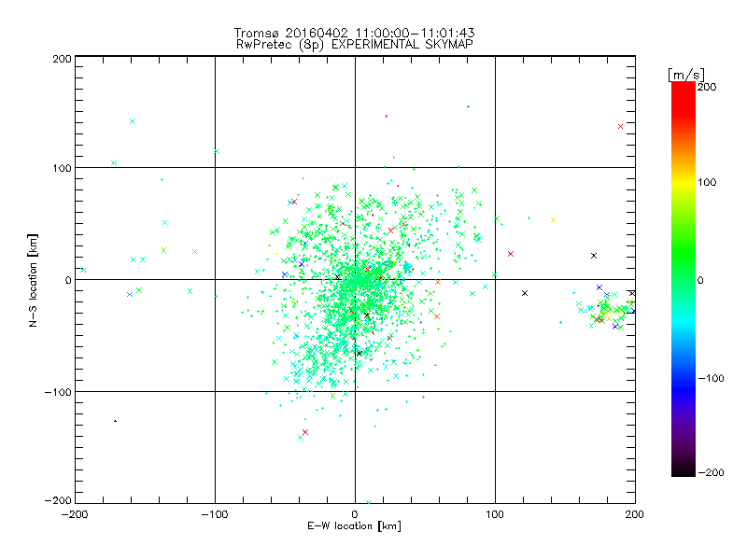Click the x-axis tick label '200'
Screen dimensions: 747x560
click(x=635, y=514)
